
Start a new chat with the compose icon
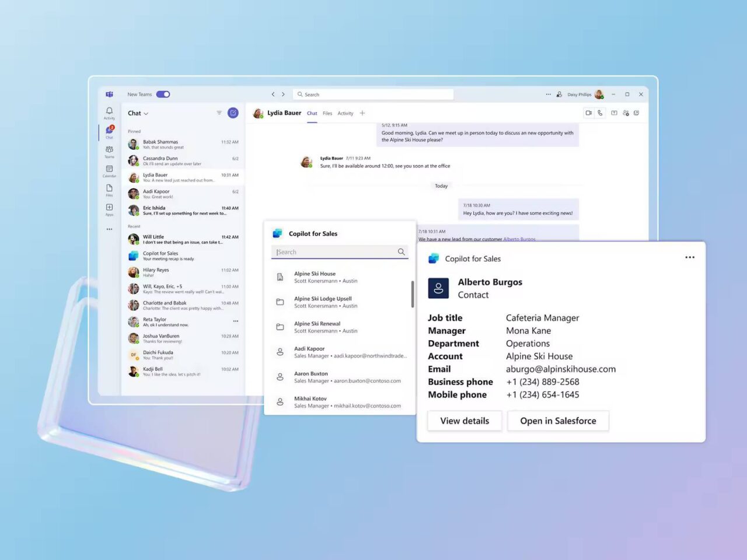pyautogui.click(x=233, y=113)
